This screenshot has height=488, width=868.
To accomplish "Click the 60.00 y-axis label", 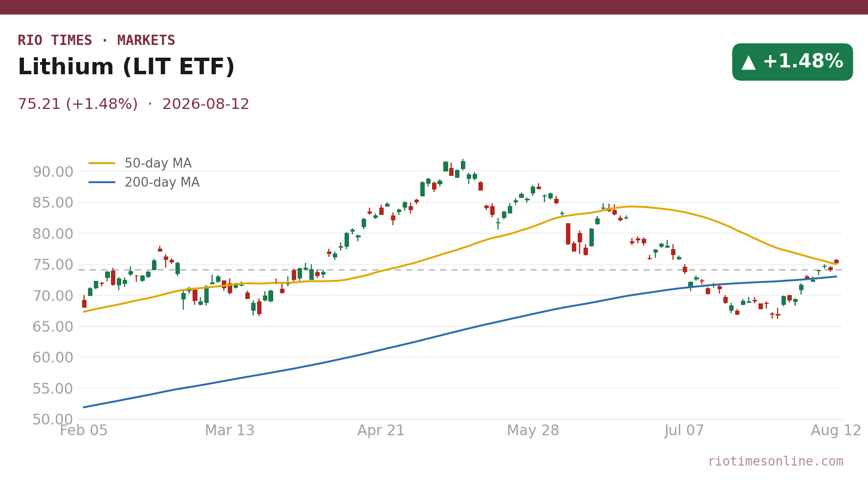I will (53, 358).
